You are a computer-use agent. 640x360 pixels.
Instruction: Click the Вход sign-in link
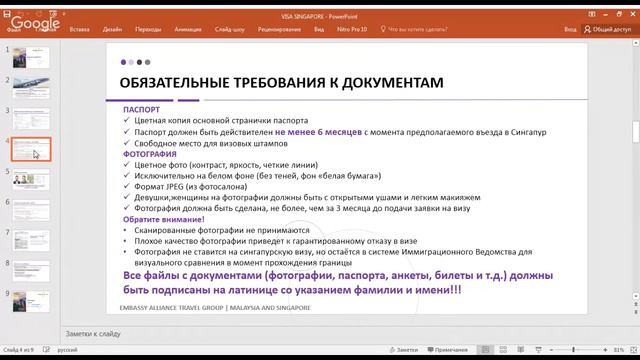tap(570, 29)
